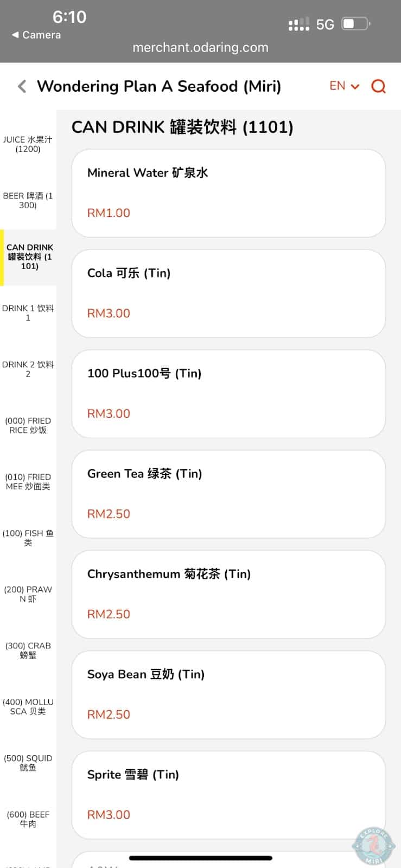Tap the back arrow beside restaurant name
401x868 pixels.
coord(22,86)
